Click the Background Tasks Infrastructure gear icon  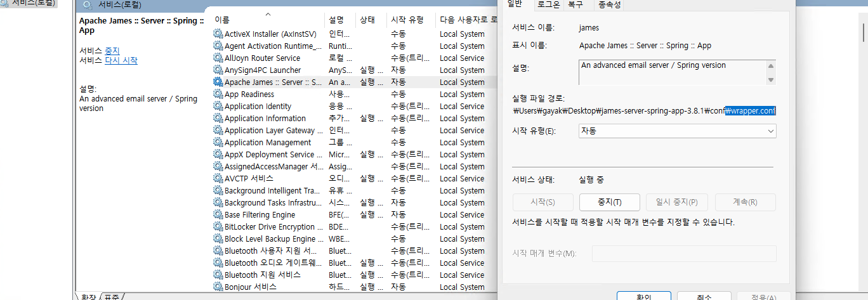[218, 203]
